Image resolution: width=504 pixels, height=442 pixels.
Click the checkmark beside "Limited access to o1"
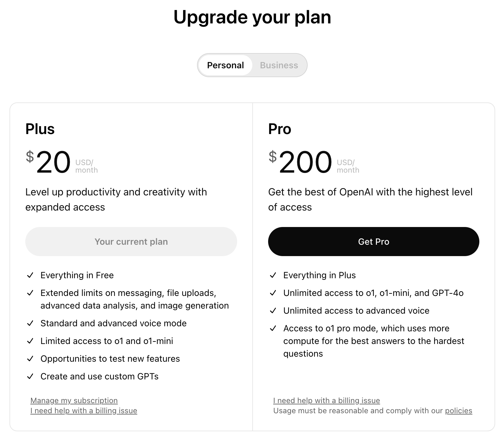30,341
